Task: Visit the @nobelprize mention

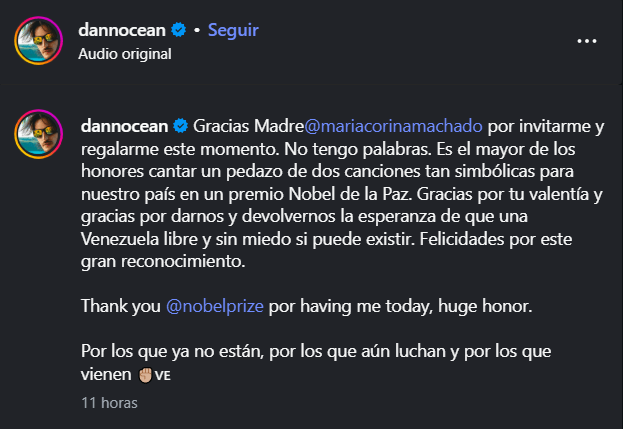Action: pos(208,307)
